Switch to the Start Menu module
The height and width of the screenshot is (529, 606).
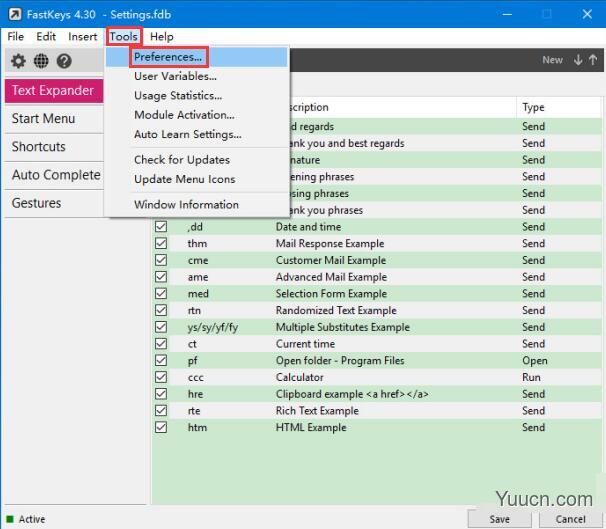pyautogui.click(x=54, y=119)
